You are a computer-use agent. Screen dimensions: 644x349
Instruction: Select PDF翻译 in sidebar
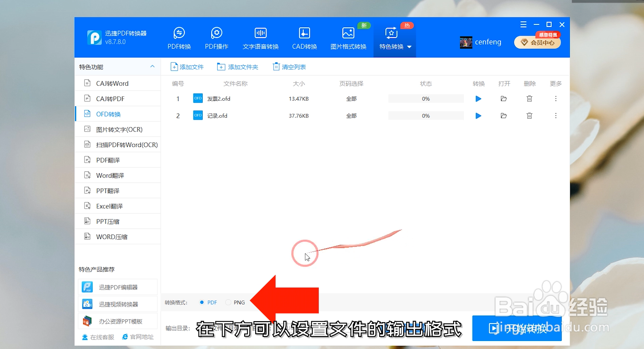118,160
